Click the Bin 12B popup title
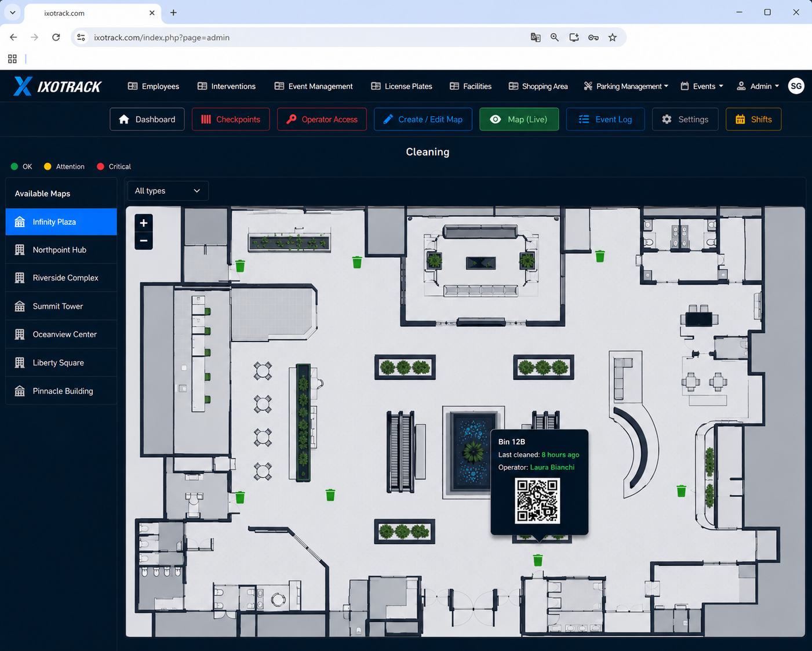 (512, 442)
